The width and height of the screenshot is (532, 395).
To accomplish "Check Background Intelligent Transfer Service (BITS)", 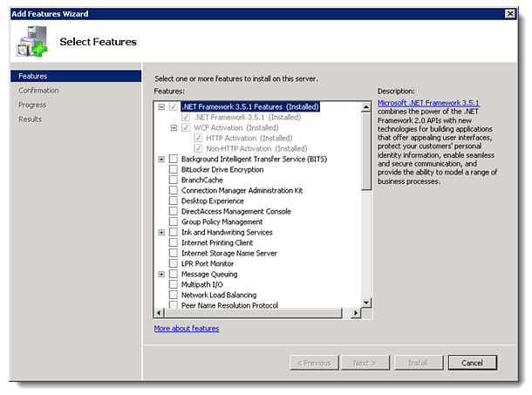I will 174,159.
